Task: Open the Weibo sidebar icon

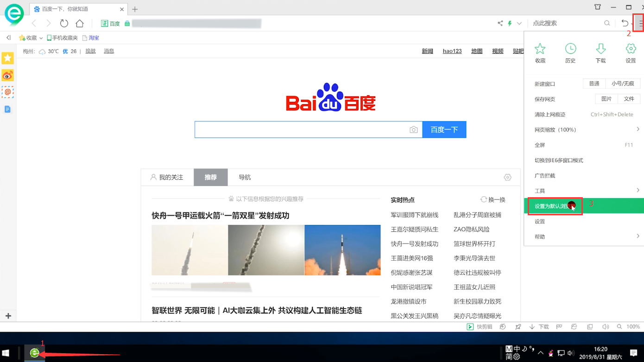Action: point(7,75)
